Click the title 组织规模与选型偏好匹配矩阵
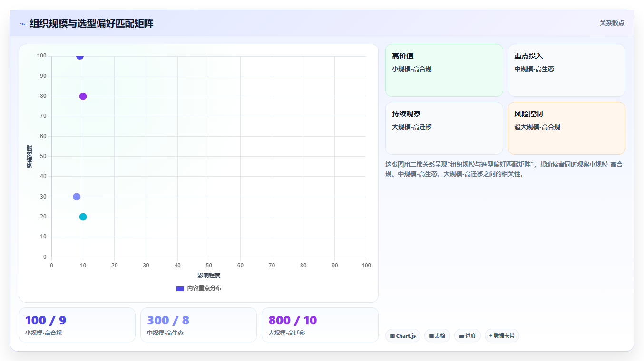The image size is (644, 361). [92, 23]
